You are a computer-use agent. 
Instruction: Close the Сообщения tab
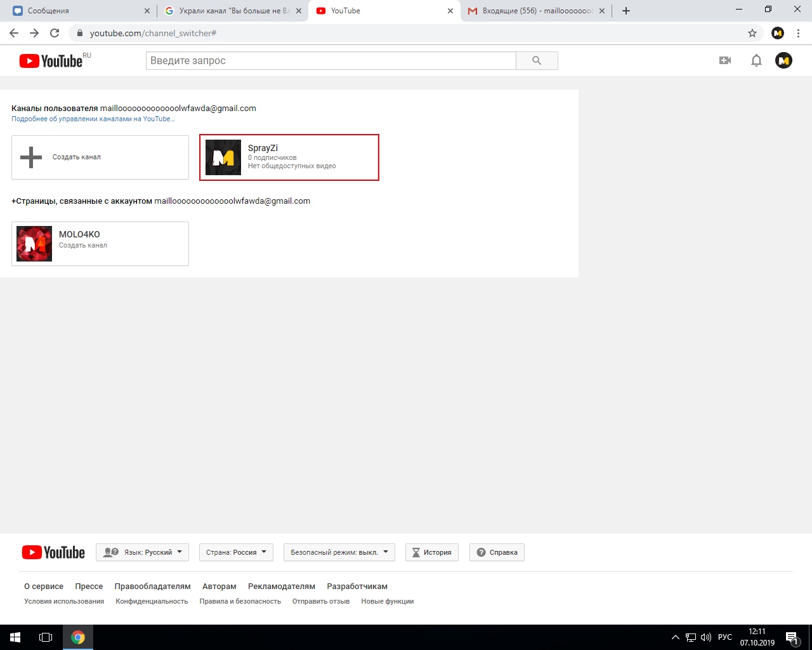click(147, 11)
